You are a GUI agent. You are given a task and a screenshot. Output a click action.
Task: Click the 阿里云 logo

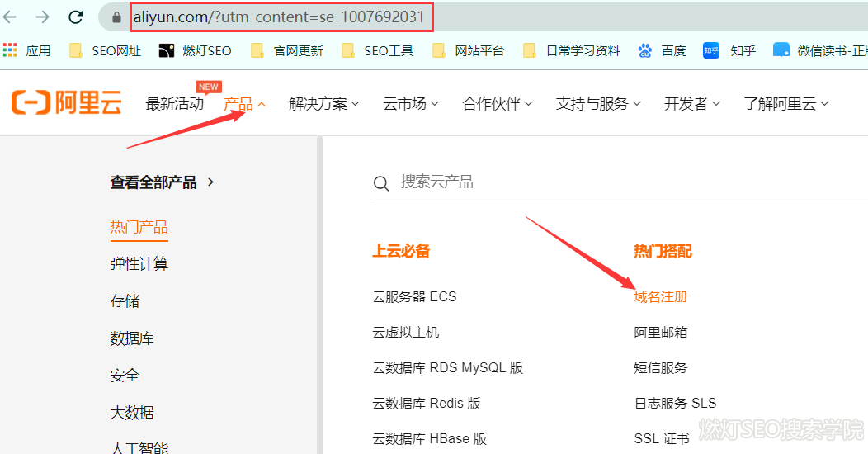(x=67, y=103)
